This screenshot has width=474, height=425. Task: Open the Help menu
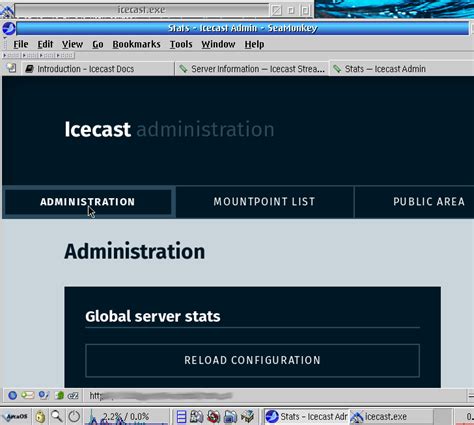pyautogui.click(x=254, y=44)
